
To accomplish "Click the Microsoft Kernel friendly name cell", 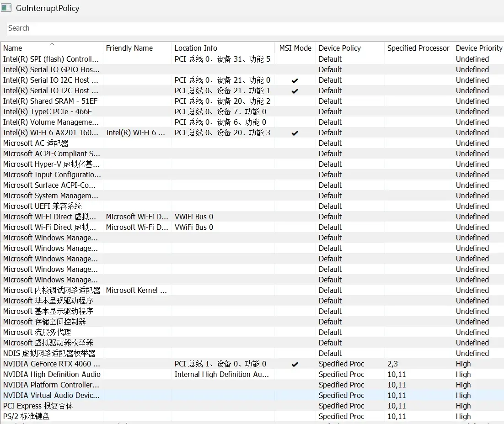I will click(136, 291).
